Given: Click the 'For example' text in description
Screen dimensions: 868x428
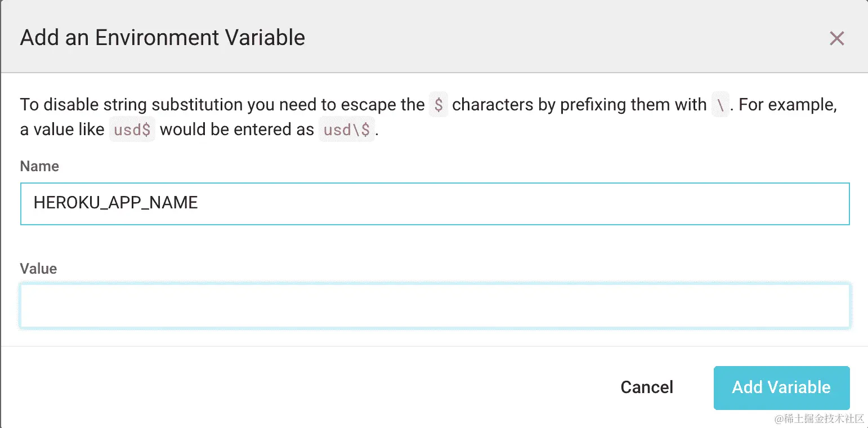Looking at the screenshot, I should (x=787, y=105).
